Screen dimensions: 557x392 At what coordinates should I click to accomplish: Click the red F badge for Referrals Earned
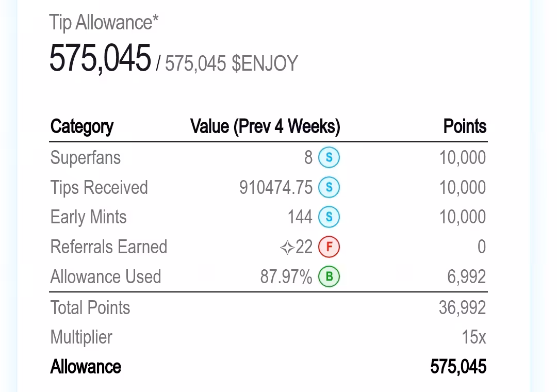click(329, 247)
